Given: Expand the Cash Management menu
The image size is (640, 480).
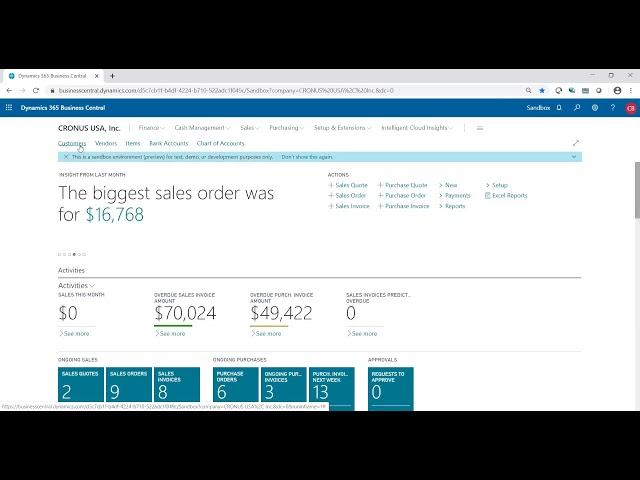Looking at the screenshot, I should click(x=202, y=128).
